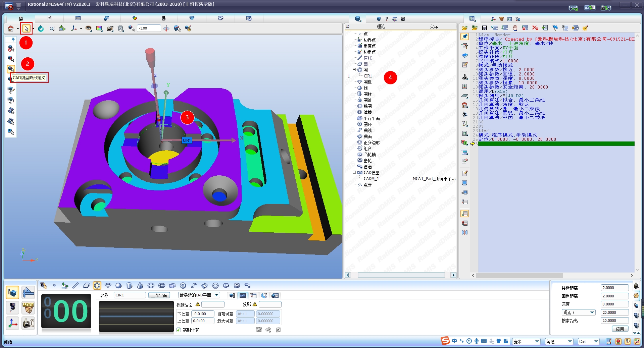This screenshot has width=644, height=348.
Task: Select the circle feature icon in feature toolbar
Action: pos(97,285)
